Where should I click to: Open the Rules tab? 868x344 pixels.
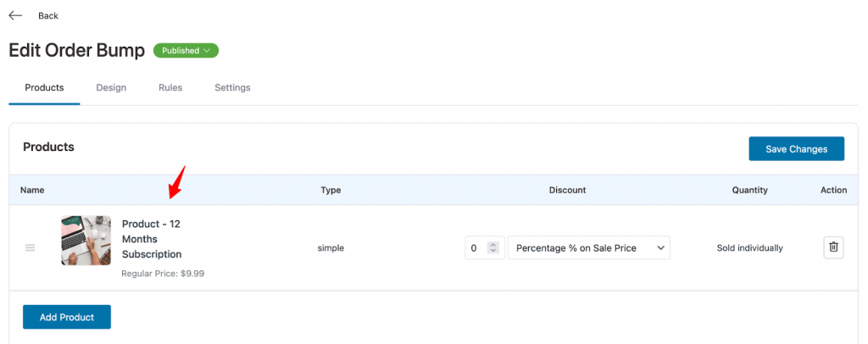(170, 87)
